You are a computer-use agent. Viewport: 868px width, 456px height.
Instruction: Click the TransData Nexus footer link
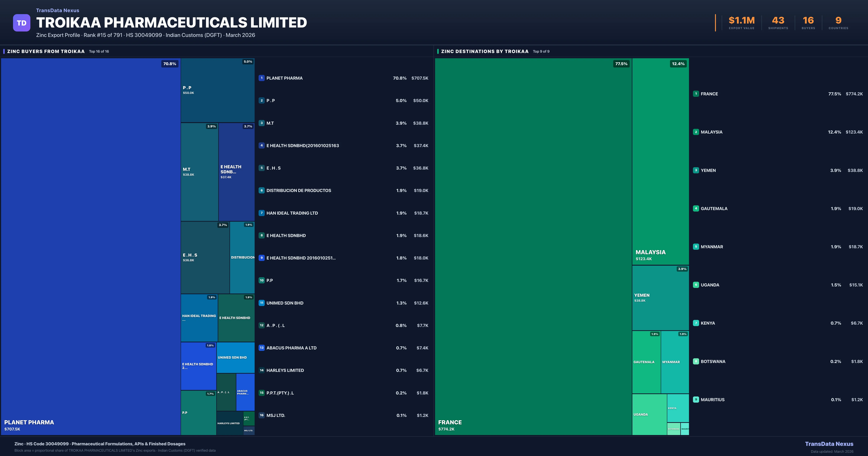(829, 444)
